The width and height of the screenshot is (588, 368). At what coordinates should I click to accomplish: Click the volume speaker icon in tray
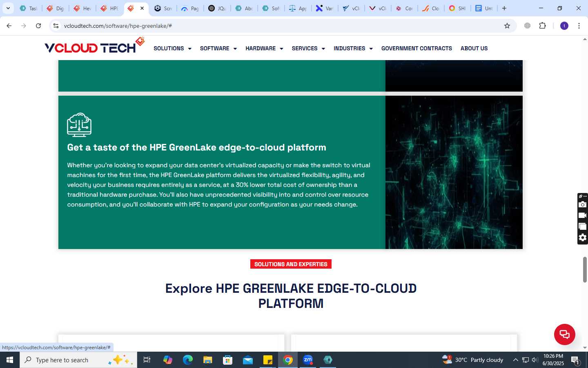click(x=535, y=360)
